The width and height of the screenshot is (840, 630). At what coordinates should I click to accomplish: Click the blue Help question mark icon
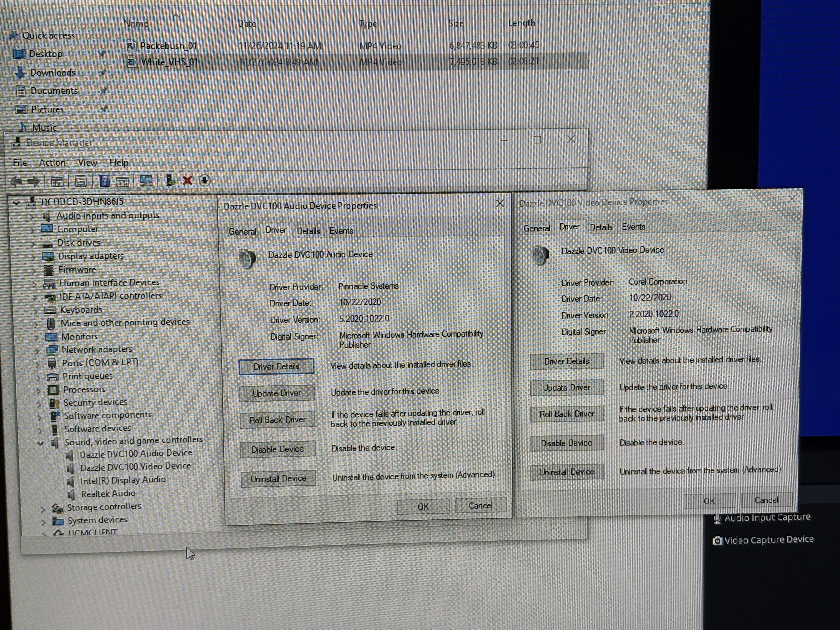(104, 181)
